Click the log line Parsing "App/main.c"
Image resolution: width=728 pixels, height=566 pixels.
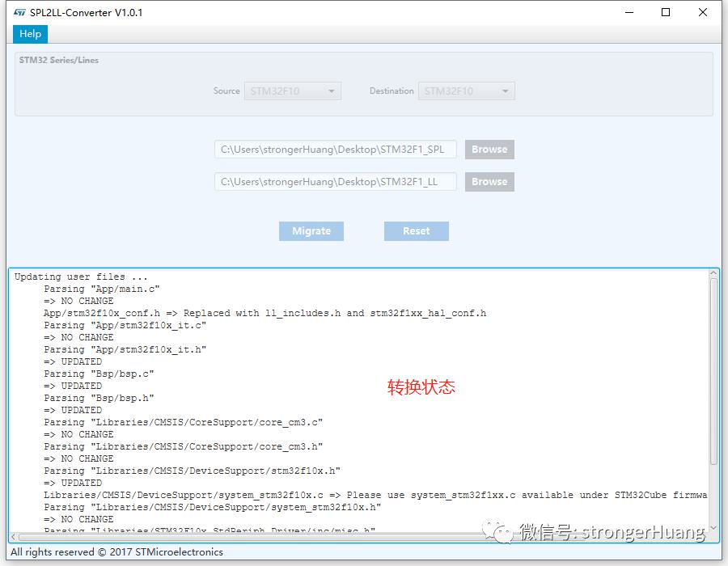click(x=102, y=289)
